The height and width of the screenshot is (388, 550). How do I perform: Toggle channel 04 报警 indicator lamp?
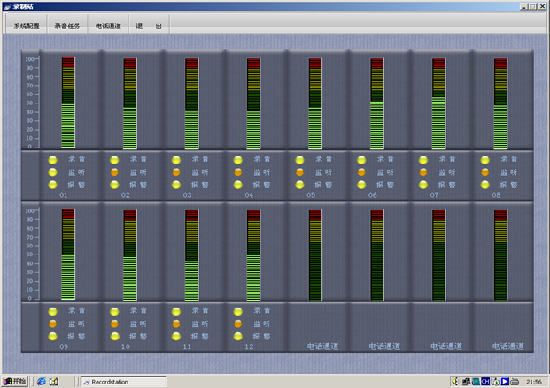tap(238, 185)
